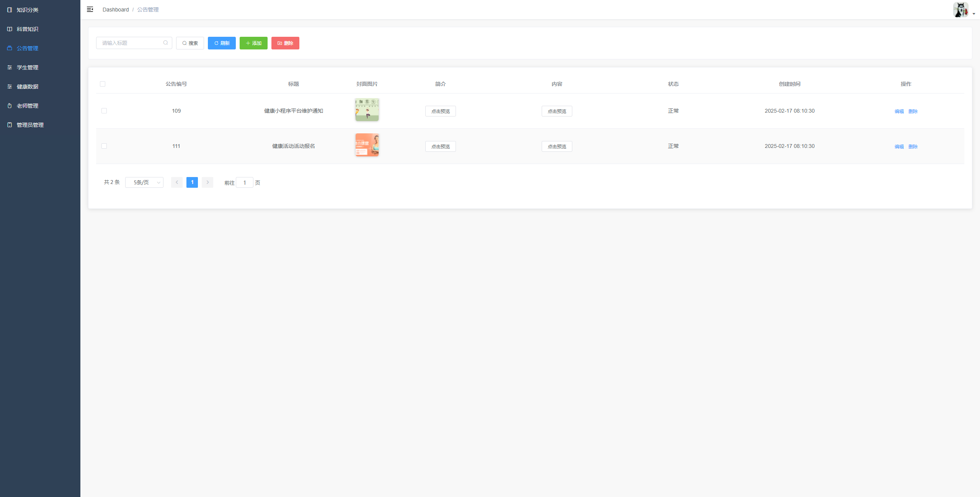Click the Dashboard breadcrumb link
The height and width of the screenshot is (497, 980).
(x=116, y=10)
